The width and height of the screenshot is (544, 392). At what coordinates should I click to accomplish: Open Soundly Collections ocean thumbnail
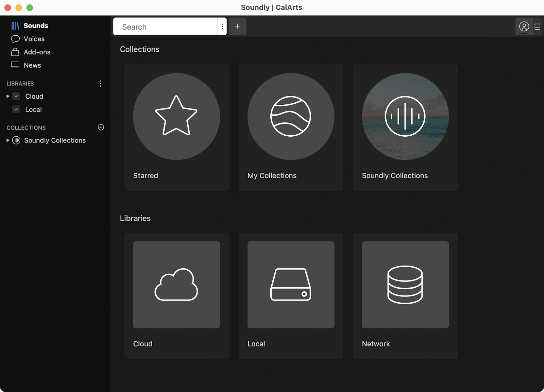405,117
